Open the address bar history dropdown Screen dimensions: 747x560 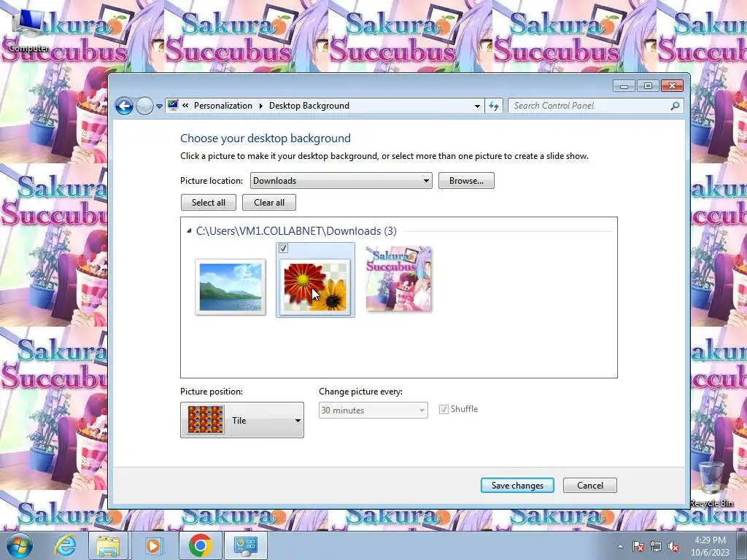[477, 106]
